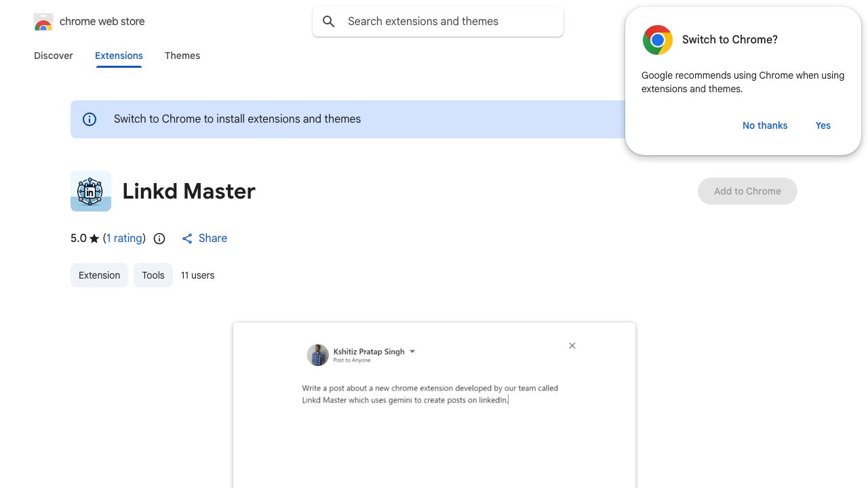Click Kshitiz Pratap Singh profile avatar
This screenshot has height=488, width=868.
317,355
